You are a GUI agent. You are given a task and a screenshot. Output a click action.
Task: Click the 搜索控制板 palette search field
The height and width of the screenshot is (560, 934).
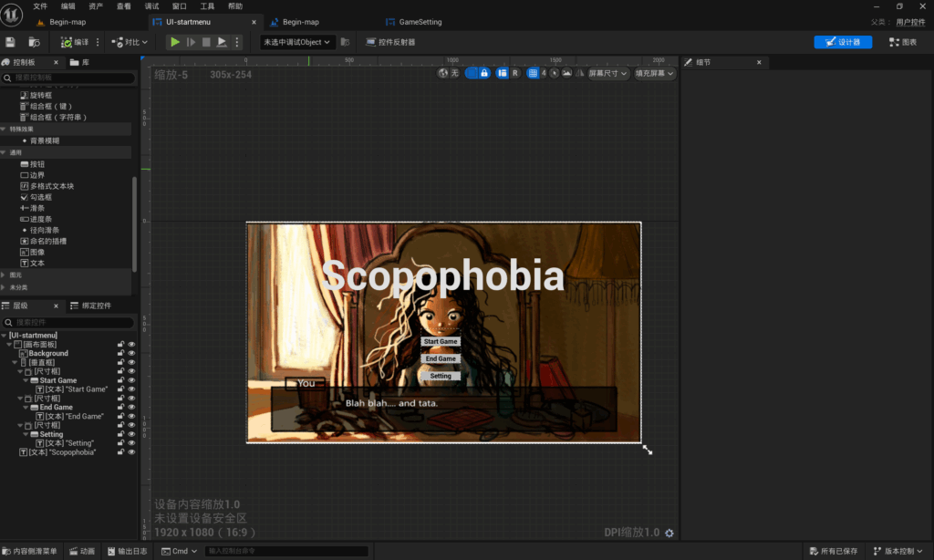(x=68, y=78)
